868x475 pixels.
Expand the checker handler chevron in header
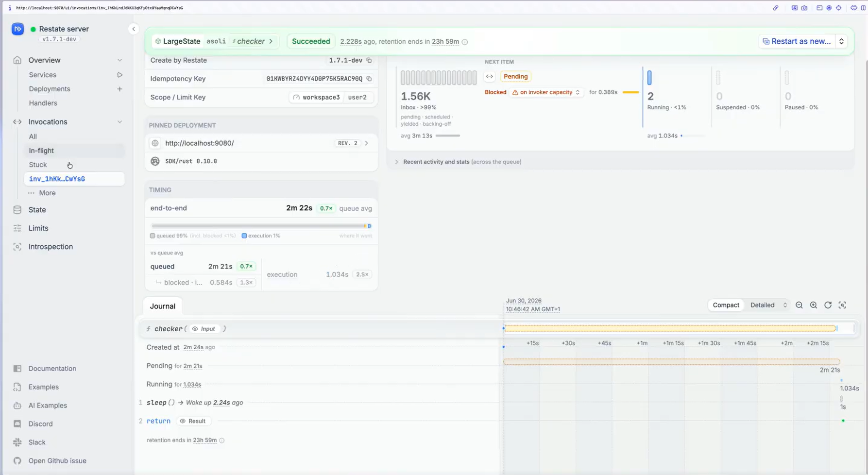click(271, 41)
